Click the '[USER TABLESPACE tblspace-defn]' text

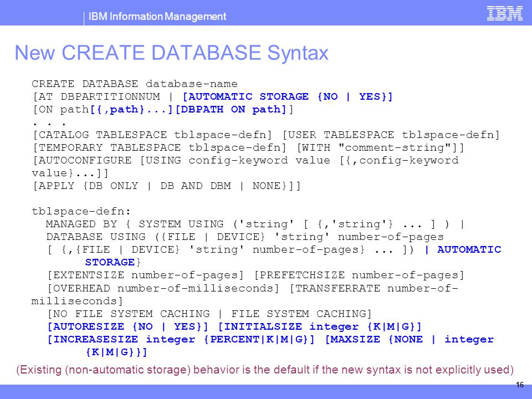click(x=391, y=135)
